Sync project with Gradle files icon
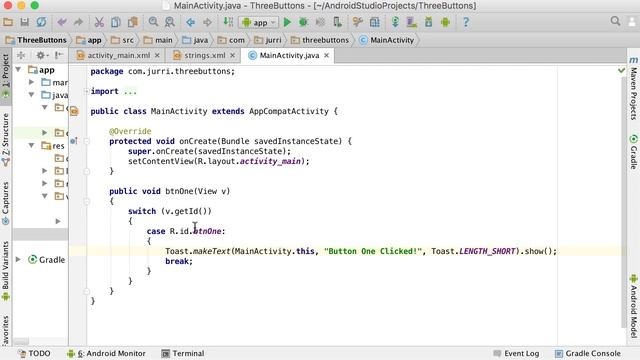640x360 pixels. pyautogui.click(x=395, y=22)
